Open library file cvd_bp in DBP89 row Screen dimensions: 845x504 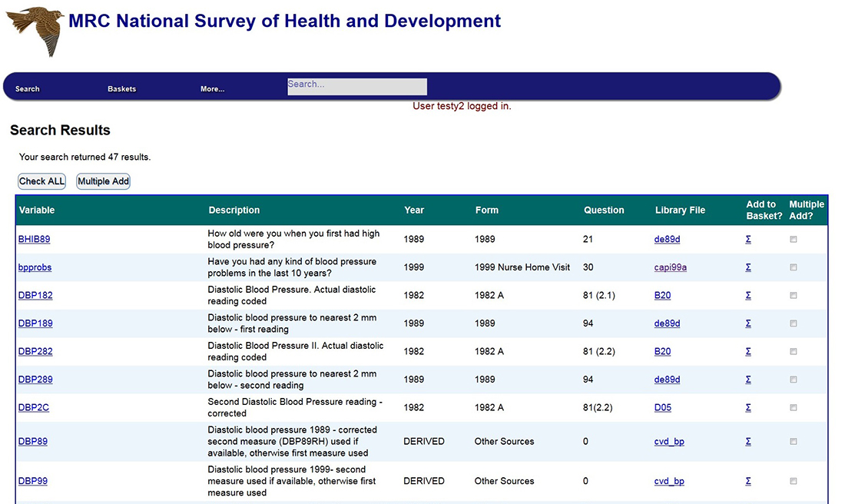(x=669, y=442)
